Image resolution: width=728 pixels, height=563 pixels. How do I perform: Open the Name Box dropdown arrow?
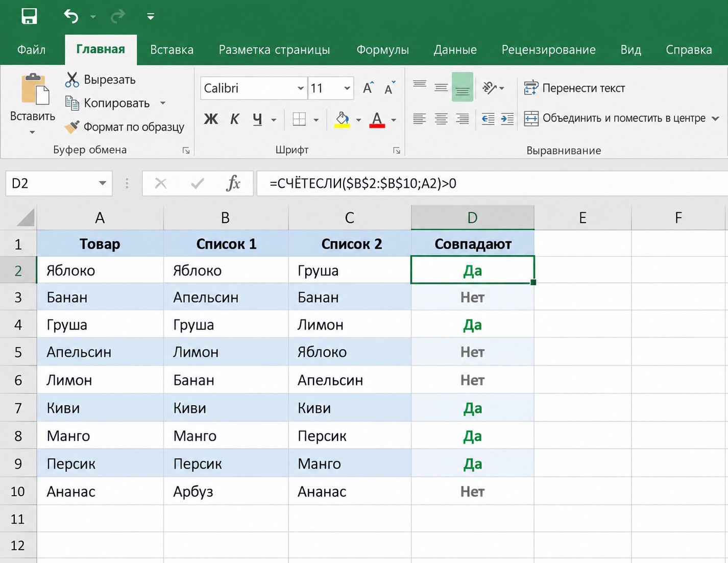(103, 183)
